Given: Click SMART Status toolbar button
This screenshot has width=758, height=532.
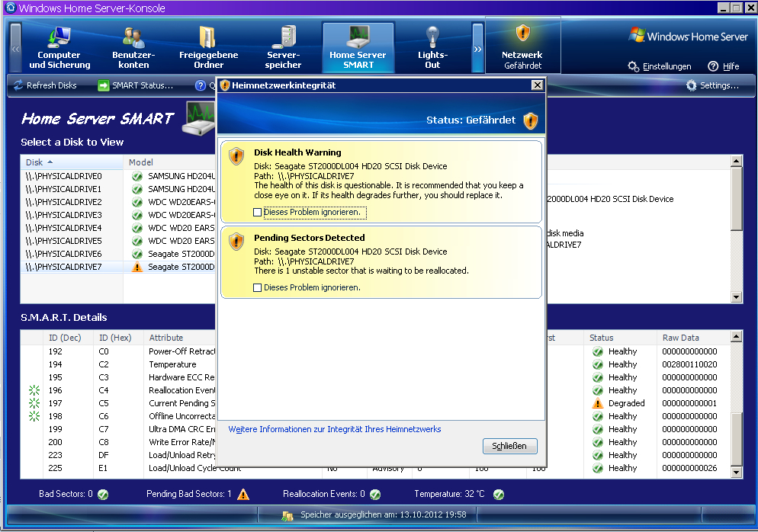Looking at the screenshot, I should coord(136,85).
